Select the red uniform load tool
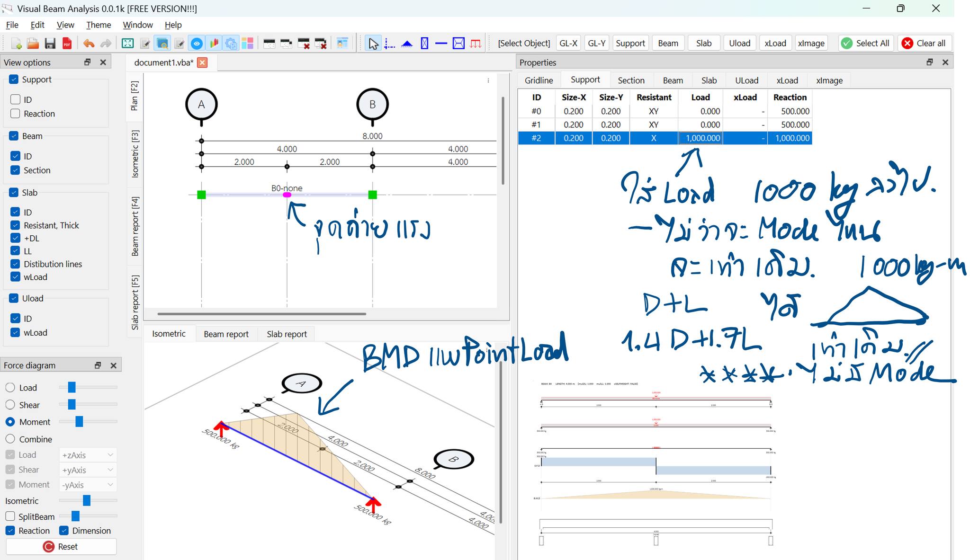The image size is (970, 560). click(x=476, y=44)
